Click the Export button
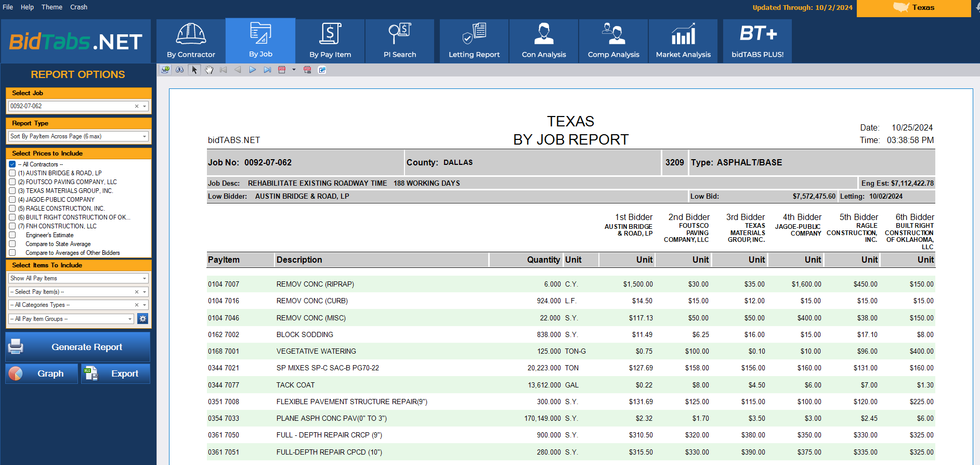980x465 pixels. (x=115, y=373)
